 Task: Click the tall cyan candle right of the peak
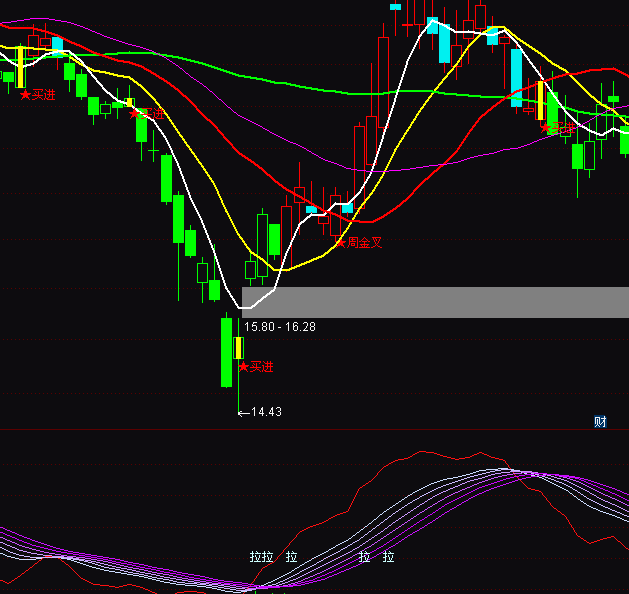[x=516, y=77]
